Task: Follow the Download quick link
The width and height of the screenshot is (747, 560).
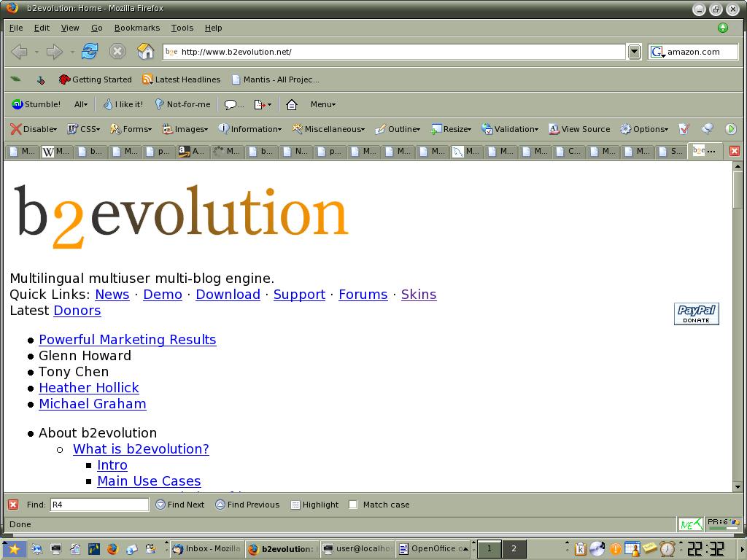Action: (x=228, y=295)
